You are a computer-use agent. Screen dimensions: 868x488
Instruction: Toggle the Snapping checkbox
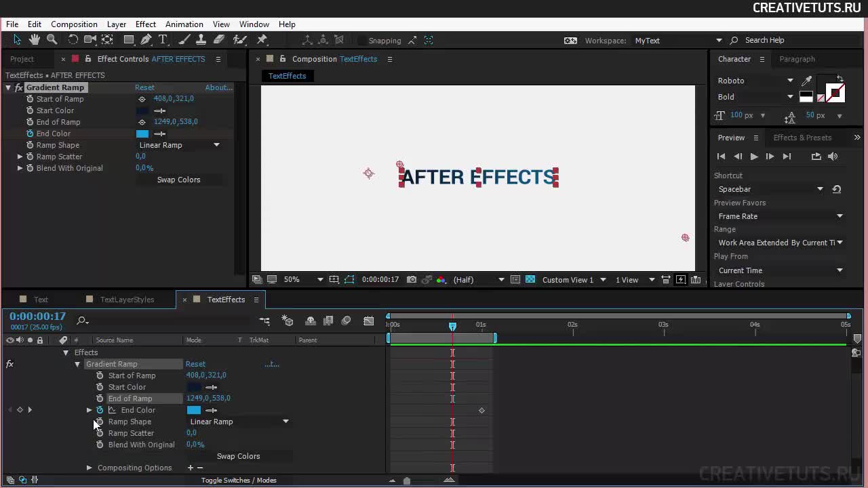click(362, 41)
